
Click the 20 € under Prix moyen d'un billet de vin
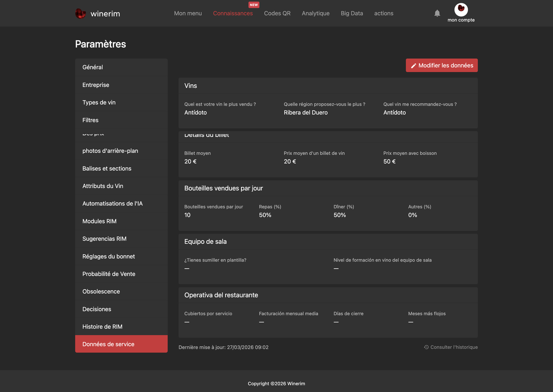[290, 161]
